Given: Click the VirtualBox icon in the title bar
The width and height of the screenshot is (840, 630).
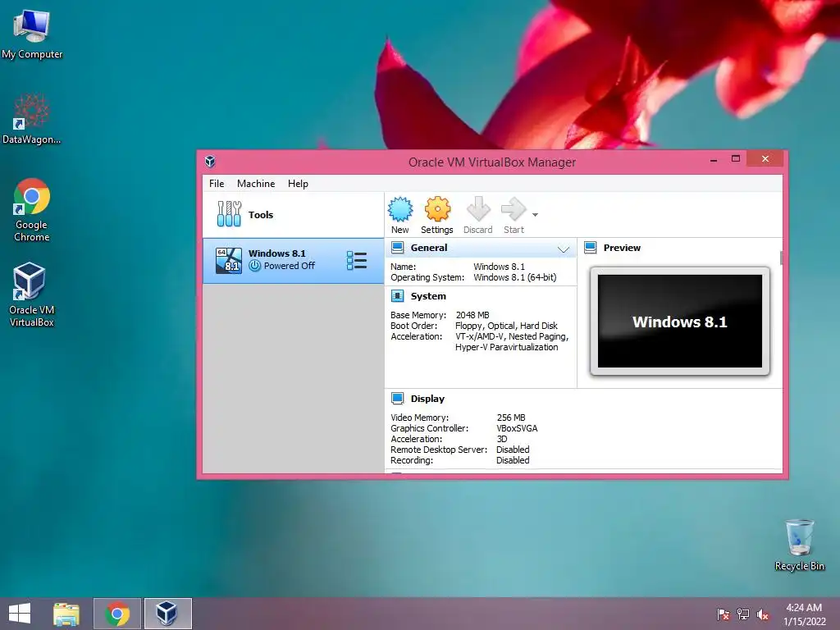Looking at the screenshot, I should tap(210, 162).
